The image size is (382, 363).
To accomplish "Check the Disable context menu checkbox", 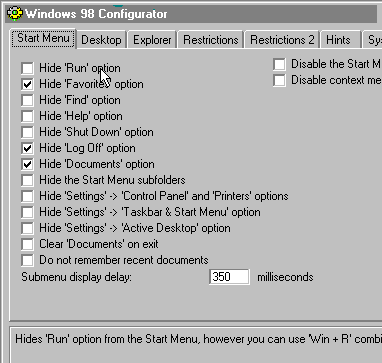I will point(279,80).
